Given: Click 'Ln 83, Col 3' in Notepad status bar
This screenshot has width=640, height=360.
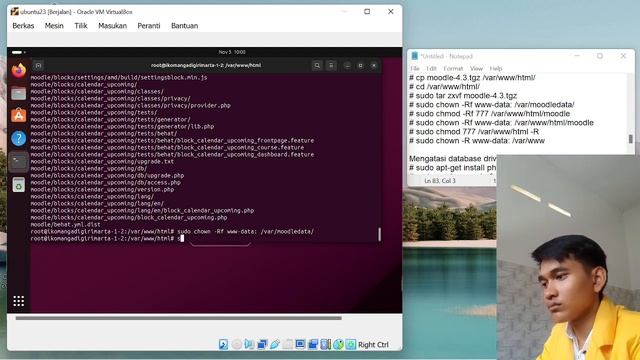Looking at the screenshot, I should click(440, 181).
